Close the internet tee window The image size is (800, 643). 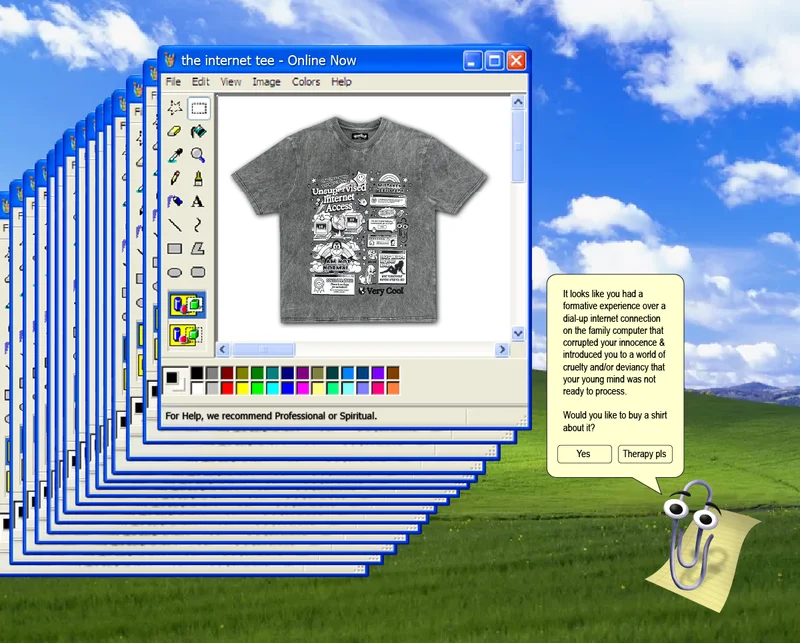(x=516, y=61)
